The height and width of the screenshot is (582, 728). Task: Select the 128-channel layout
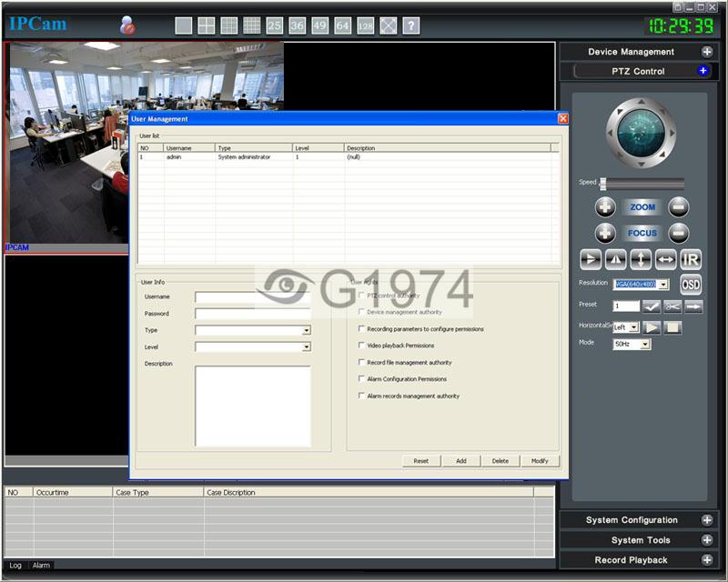point(366,25)
